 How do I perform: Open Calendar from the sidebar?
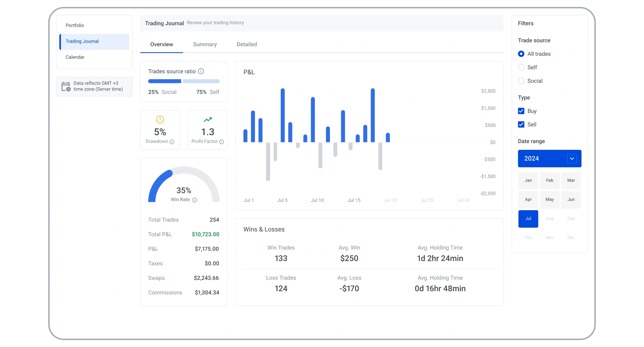click(75, 57)
